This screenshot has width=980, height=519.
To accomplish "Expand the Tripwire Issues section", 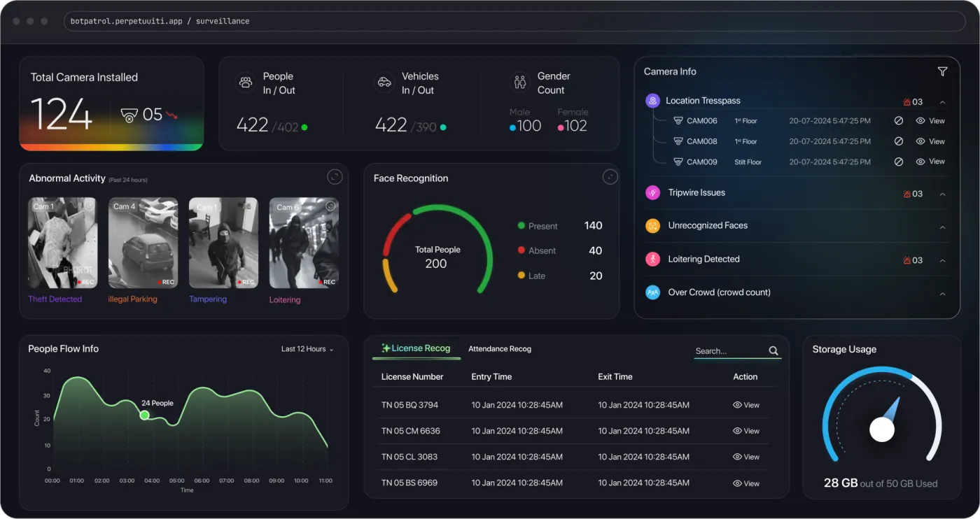I will tap(942, 194).
